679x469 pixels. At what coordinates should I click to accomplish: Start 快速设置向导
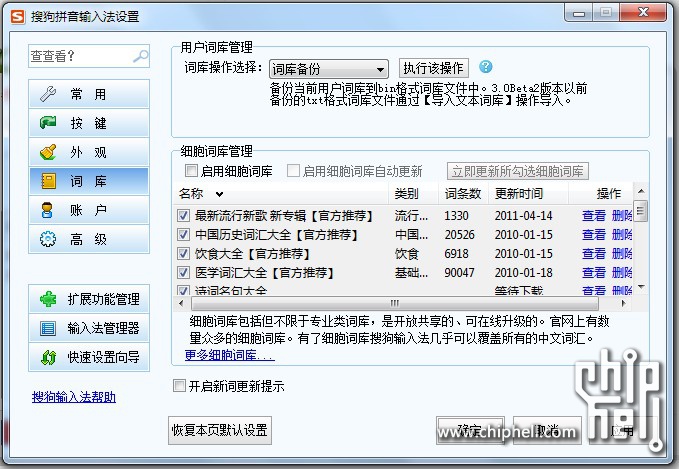[x=89, y=357]
